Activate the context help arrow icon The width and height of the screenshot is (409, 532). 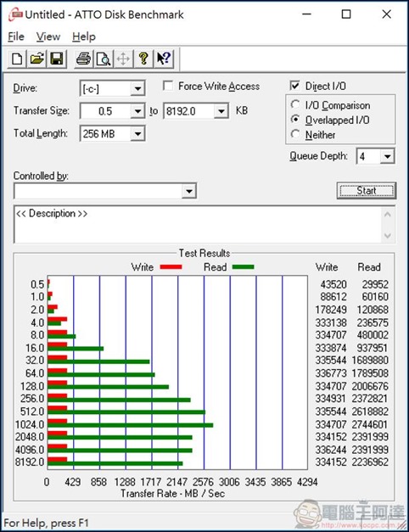pos(164,59)
